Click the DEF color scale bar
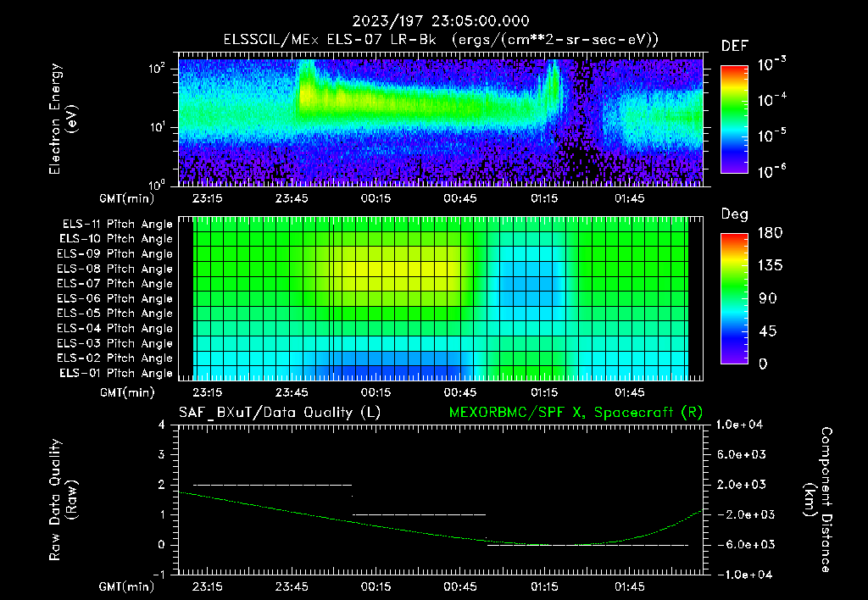 click(734, 119)
